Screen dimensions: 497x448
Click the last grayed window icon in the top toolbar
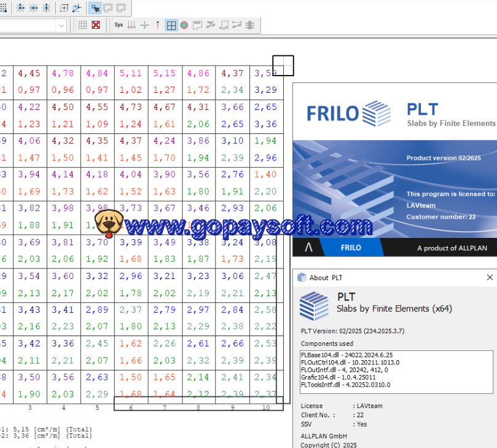121,7
